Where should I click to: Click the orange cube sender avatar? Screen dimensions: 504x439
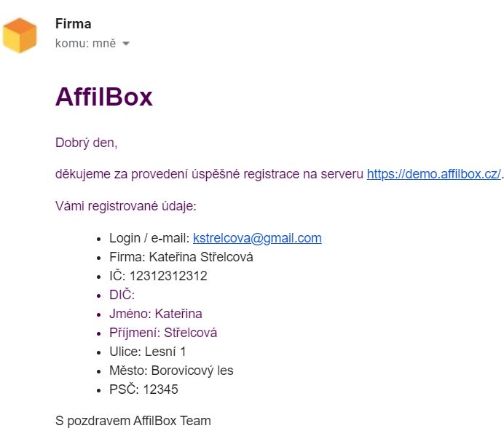click(20, 35)
